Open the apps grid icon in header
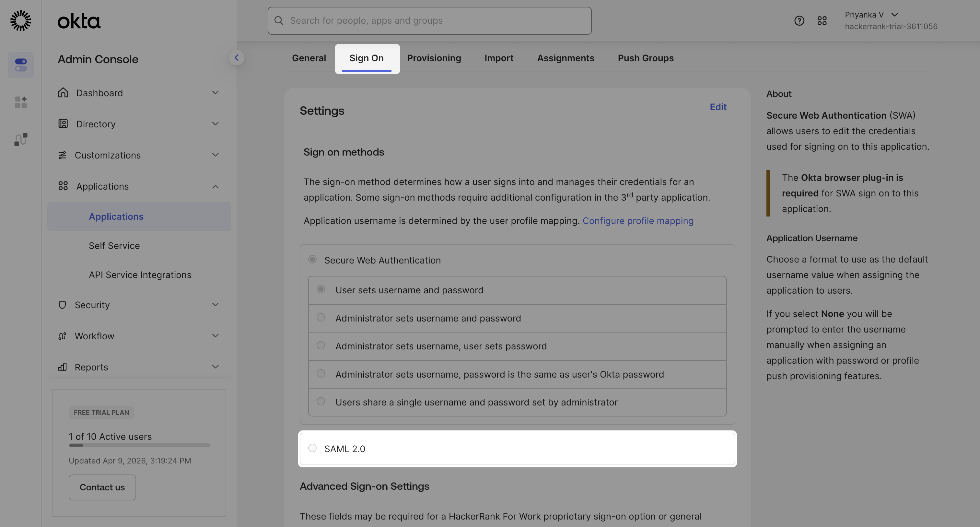Screen dimensions: 980x527 coord(822,20)
